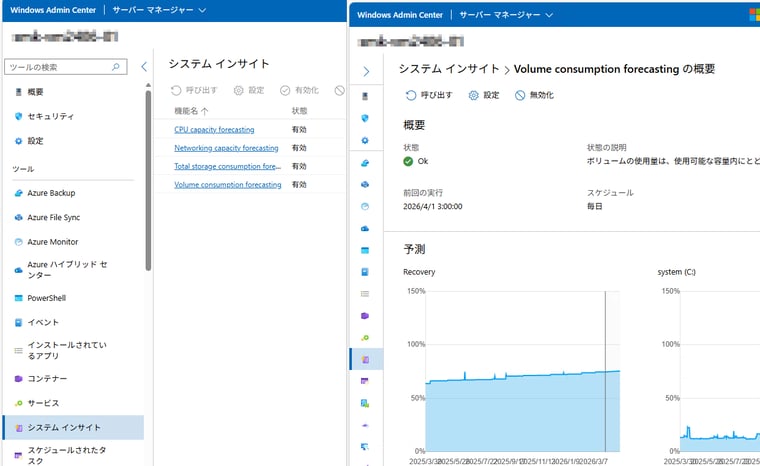Open Volume consumption forecasting link in list
760x466 pixels.
pos(228,185)
